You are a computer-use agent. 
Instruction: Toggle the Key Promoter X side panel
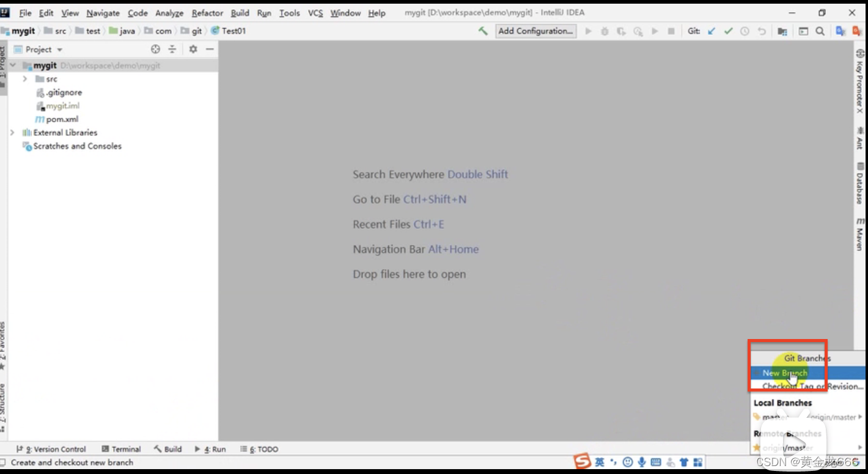(x=860, y=81)
